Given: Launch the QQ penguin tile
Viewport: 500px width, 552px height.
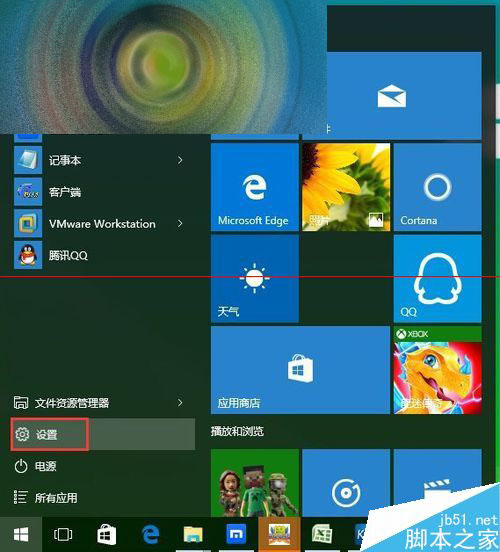Looking at the screenshot, I should [x=437, y=278].
